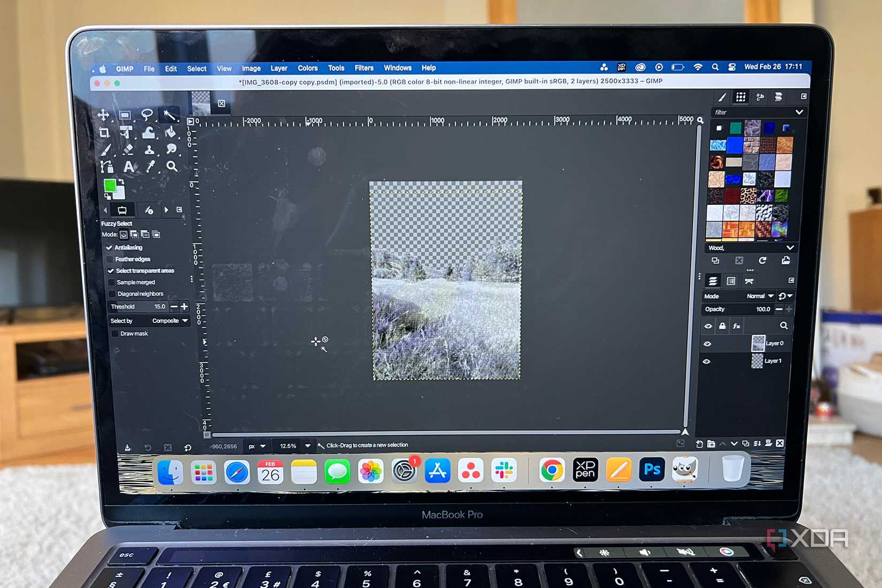Choose the Paintbrush tool
Image resolution: width=882 pixels, height=588 pixels.
click(x=106, y=150)
